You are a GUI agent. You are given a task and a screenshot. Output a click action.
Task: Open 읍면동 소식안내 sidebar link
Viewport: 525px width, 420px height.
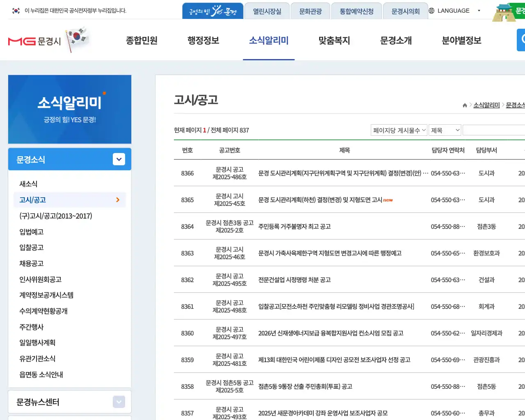pos(41,374)
